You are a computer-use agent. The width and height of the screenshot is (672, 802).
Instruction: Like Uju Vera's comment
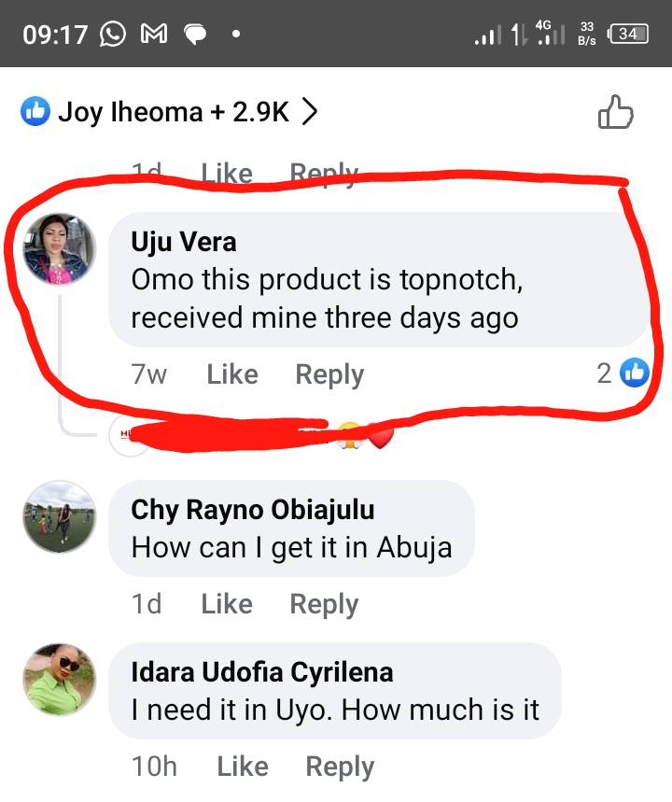tap(232, 374)
